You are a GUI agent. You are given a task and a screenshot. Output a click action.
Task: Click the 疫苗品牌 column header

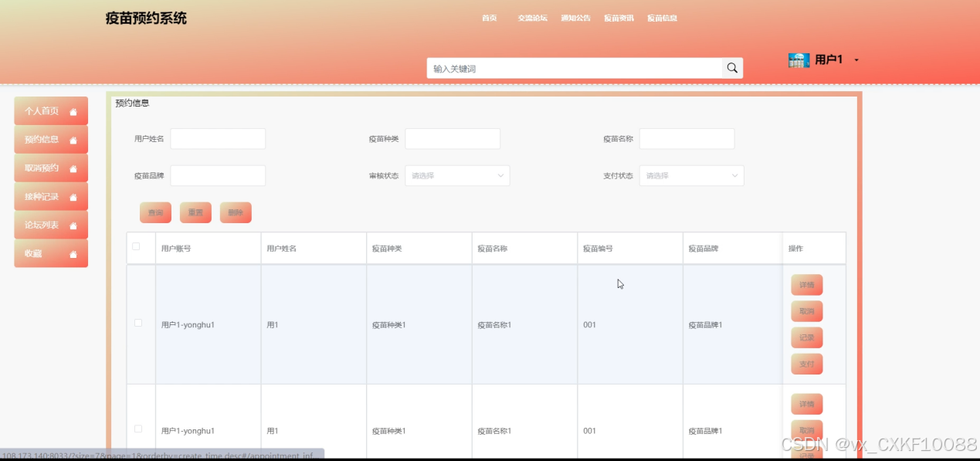[x=704, y=249]
